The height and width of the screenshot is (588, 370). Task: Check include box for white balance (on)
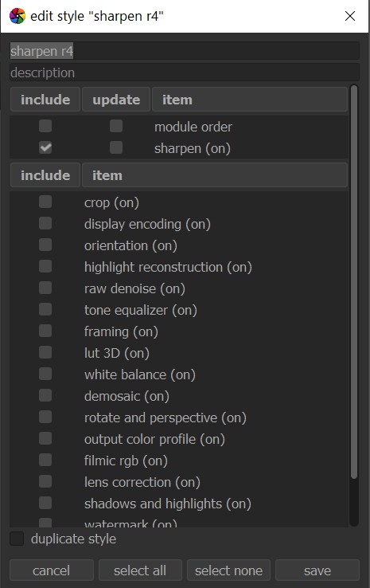coord(45,374)
